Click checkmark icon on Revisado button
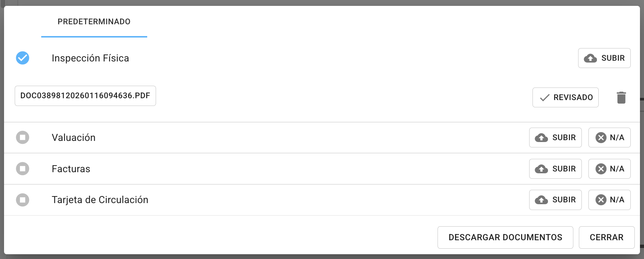The image size is (644, 259). [x=545, y=97]
